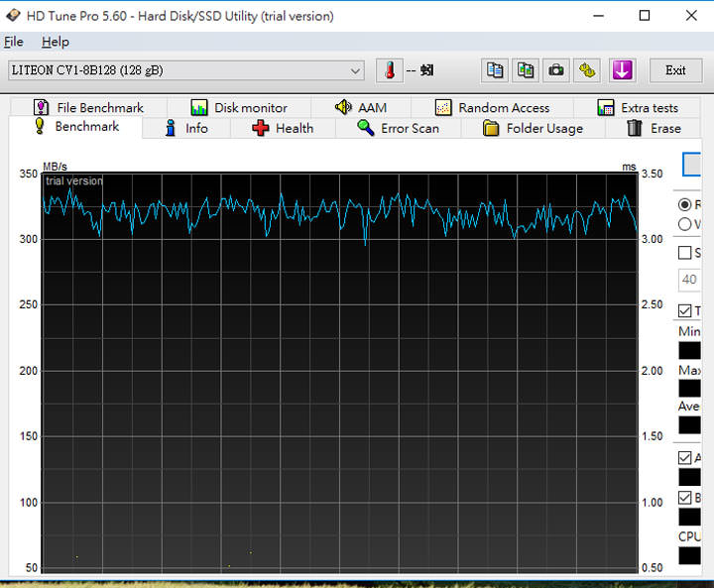The height and width of the screenshot is (588, 714).
Task: Expand the LITEON CV1-8B128 drive dropdown
Action: (x=356, y=70)
